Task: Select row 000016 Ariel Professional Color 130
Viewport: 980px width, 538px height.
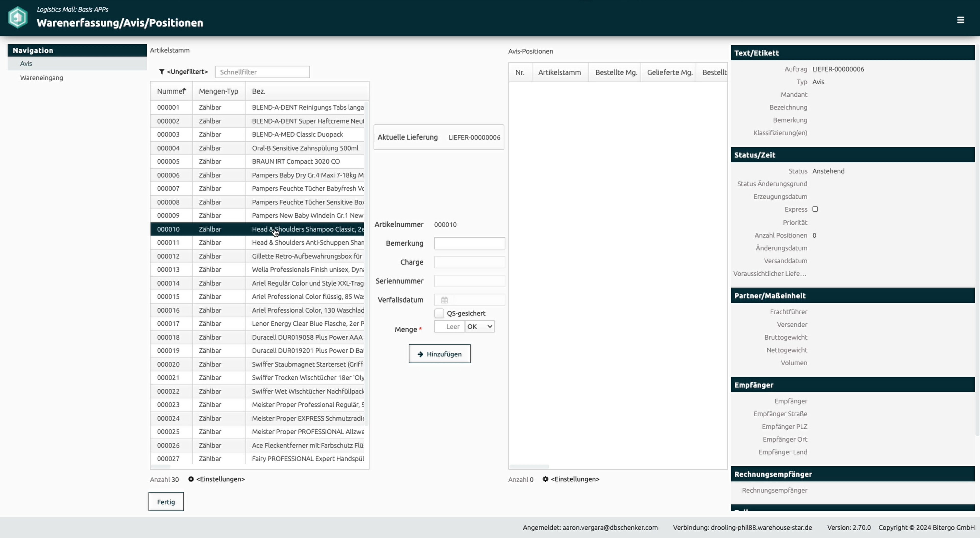Action: tap(257, 310)
